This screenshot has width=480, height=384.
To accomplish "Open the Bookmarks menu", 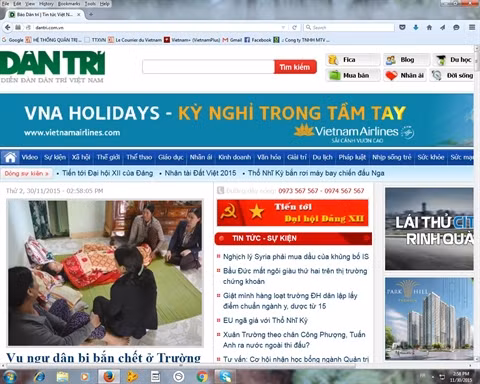I will (69, 4).
